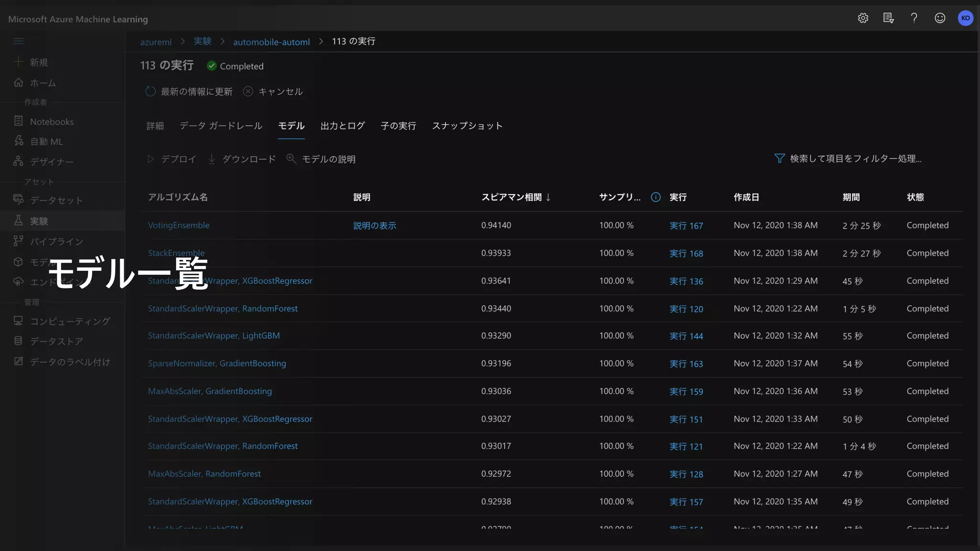Open コンピューティング in the sidebar
This screenshot has width=980, height=551.
[70, 321]
